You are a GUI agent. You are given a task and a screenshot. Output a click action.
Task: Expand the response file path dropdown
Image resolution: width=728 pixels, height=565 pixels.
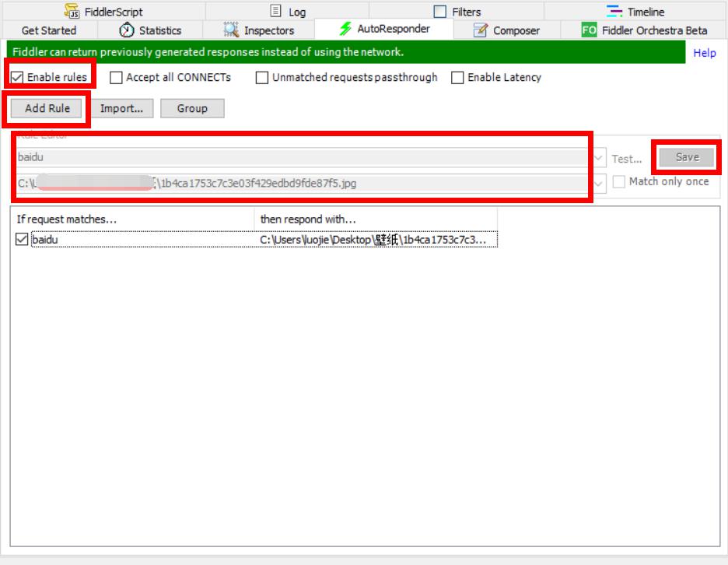(598, 183)
